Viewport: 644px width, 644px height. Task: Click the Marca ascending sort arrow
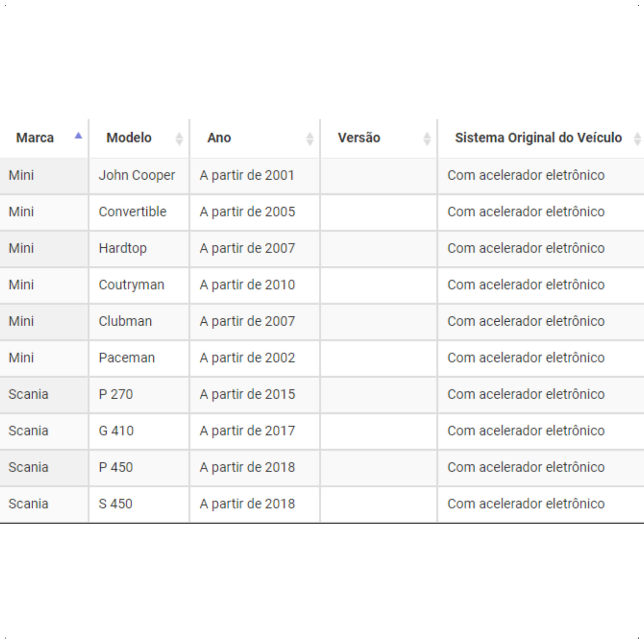click(78, 135)
